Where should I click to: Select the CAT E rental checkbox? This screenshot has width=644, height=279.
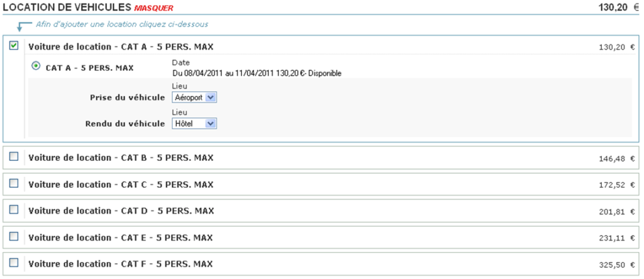click(x=14, y=236)
